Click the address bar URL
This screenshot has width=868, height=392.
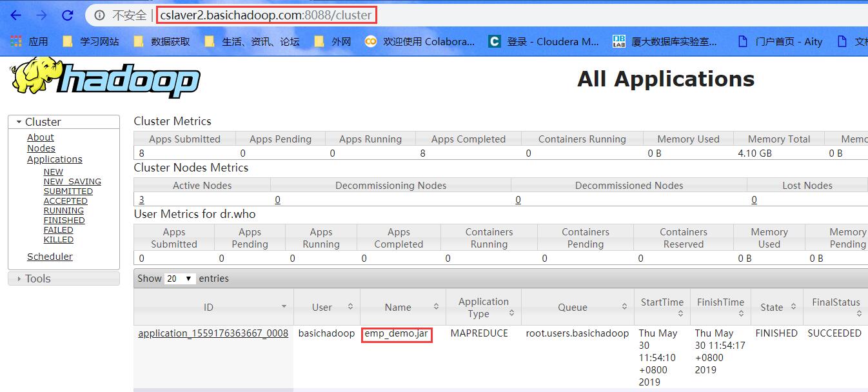[x=266, y=15]
